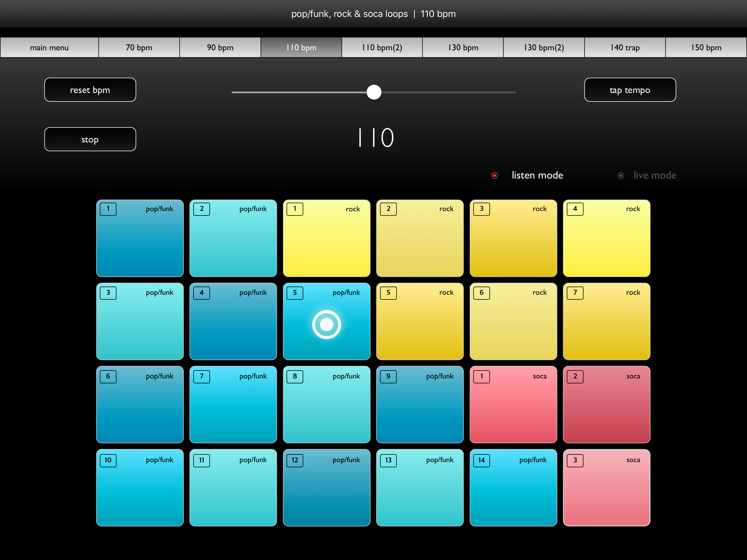Viewport: 747px width, 560px height.
Task: Trigger pop/funk loop pad 14
Action: (513, 488)
